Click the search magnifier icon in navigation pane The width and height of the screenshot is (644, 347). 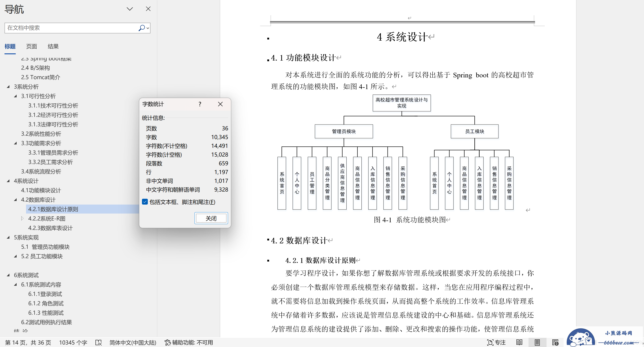point(142,28)
